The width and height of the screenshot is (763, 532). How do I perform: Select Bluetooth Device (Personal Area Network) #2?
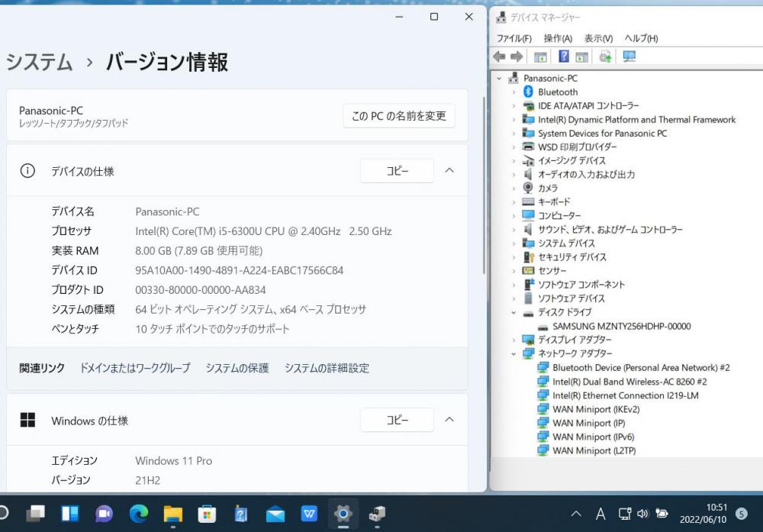tap(641, 367)
